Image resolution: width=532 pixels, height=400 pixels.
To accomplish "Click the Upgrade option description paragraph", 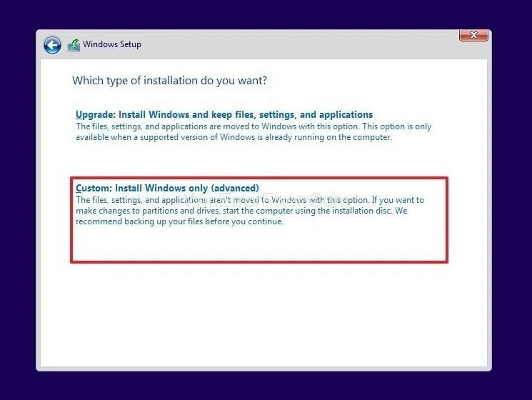I will pyautogui.click(x=254, y=132).
